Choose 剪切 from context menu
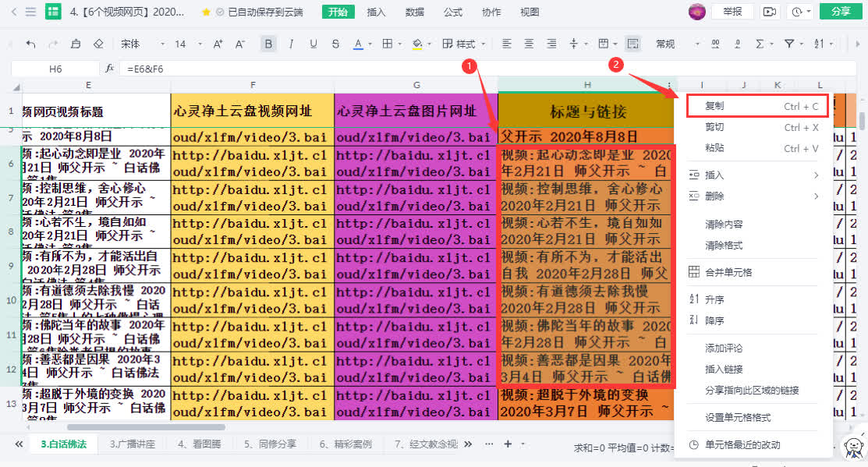The width and height of the screenshot is (868, 467). pyautogui.click(x=753, y=127)
